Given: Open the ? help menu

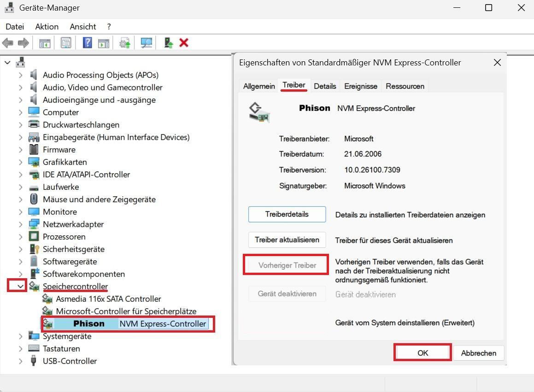Looking at the screenshot, I should tap(109, 27).
